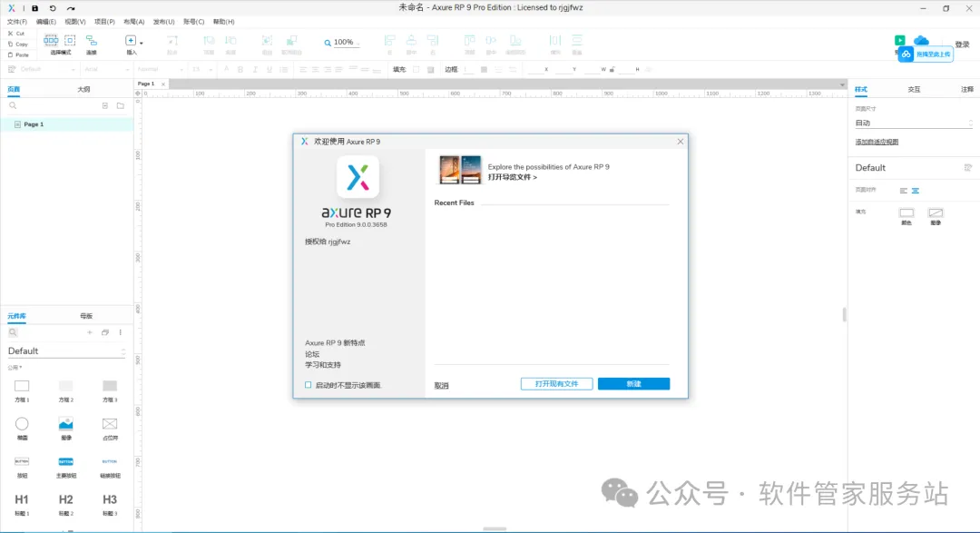Toggle italic formatting
This screenshot has height=533, width=980.
[x=255, y=69]
